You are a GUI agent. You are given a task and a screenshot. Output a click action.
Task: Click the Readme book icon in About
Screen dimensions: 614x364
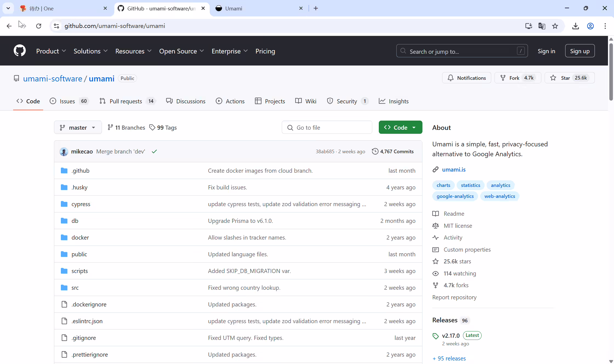(x=436, y=214)
